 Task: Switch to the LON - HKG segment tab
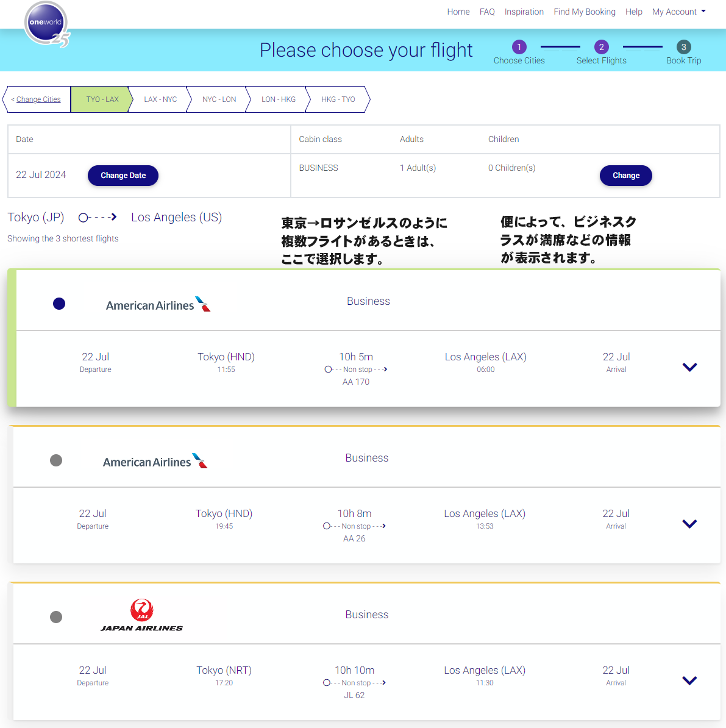[278, 99]
